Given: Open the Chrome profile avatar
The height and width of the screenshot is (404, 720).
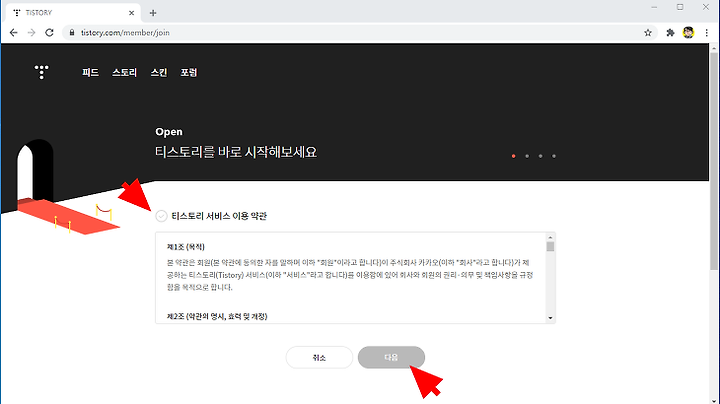Looking at the screenshot, I should click(x=688, y=33).
